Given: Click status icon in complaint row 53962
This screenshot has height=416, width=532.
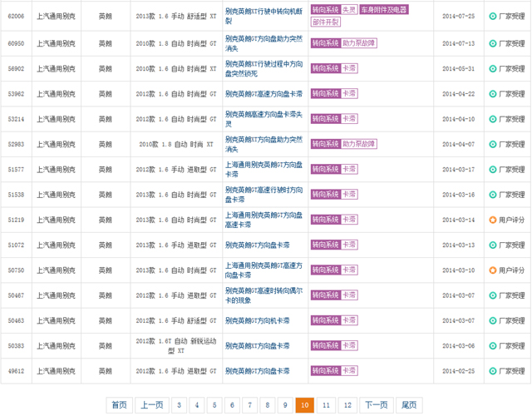Looking at the screenshot, I should pos(493,94).
